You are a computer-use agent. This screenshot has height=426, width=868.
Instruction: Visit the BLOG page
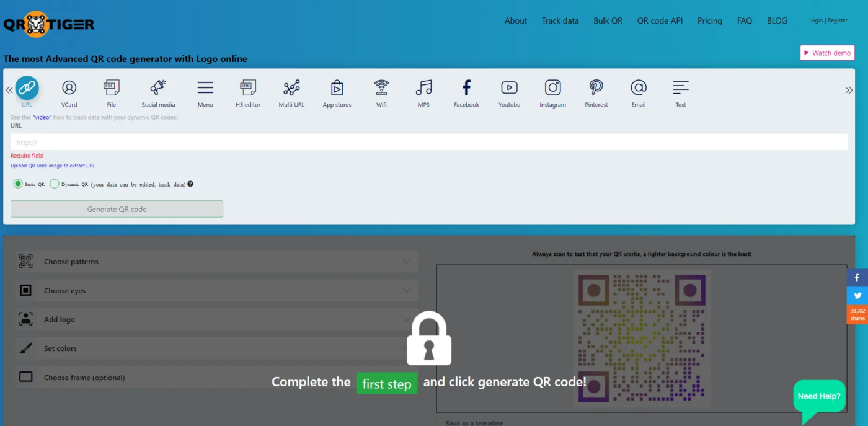(777, 20)
